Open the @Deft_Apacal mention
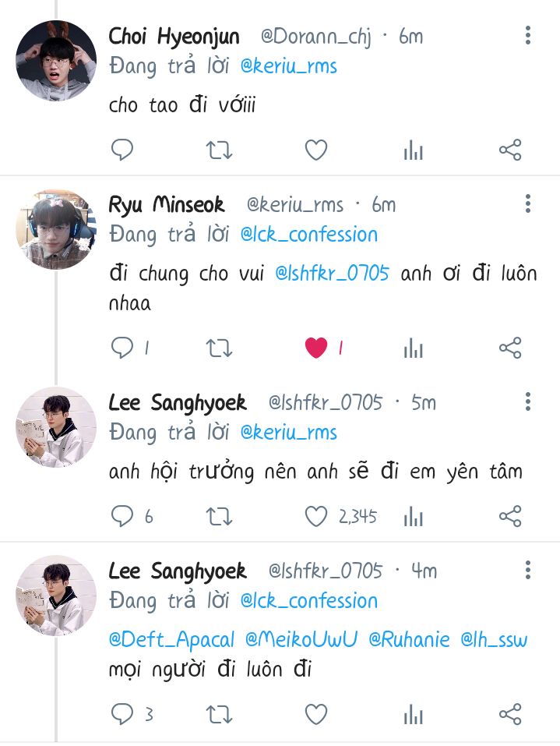 click(171, 640)
